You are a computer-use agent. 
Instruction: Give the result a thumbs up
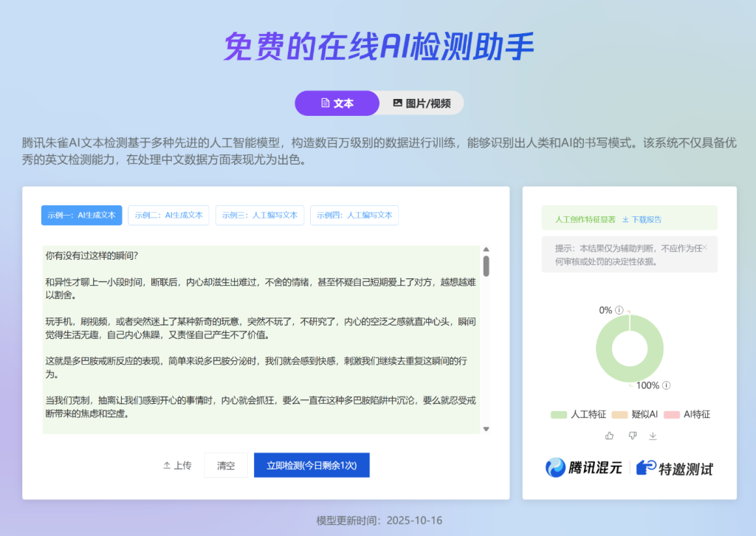click(610, 436)
